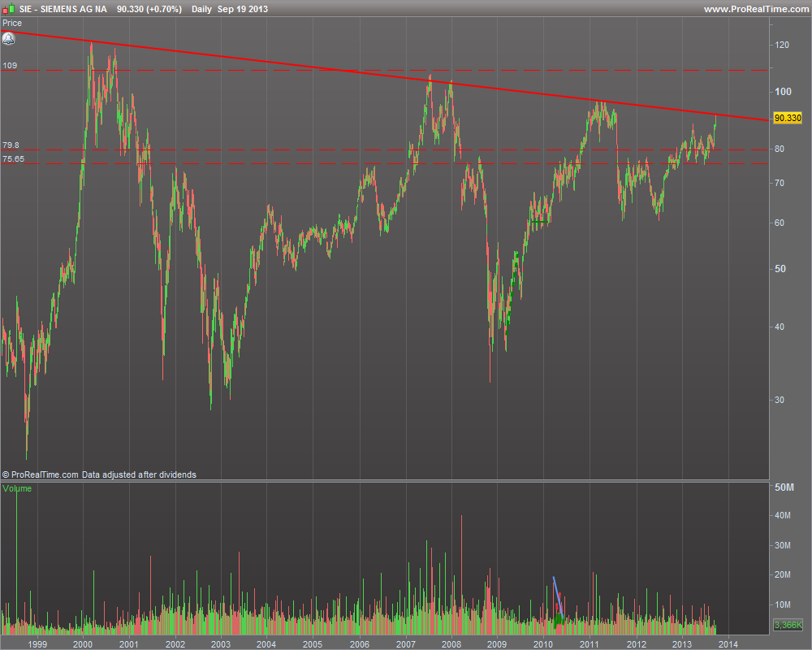Click the 2005 year on time axis
Image resolution: width=812 pixels, height=650 pixels.
(313, 643)
